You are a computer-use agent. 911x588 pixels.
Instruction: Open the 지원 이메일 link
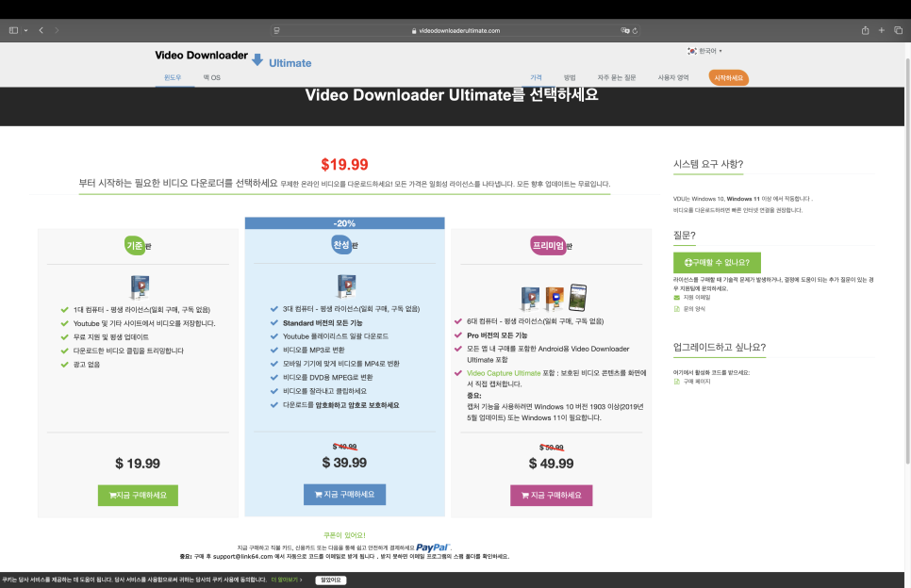(697, 297)
